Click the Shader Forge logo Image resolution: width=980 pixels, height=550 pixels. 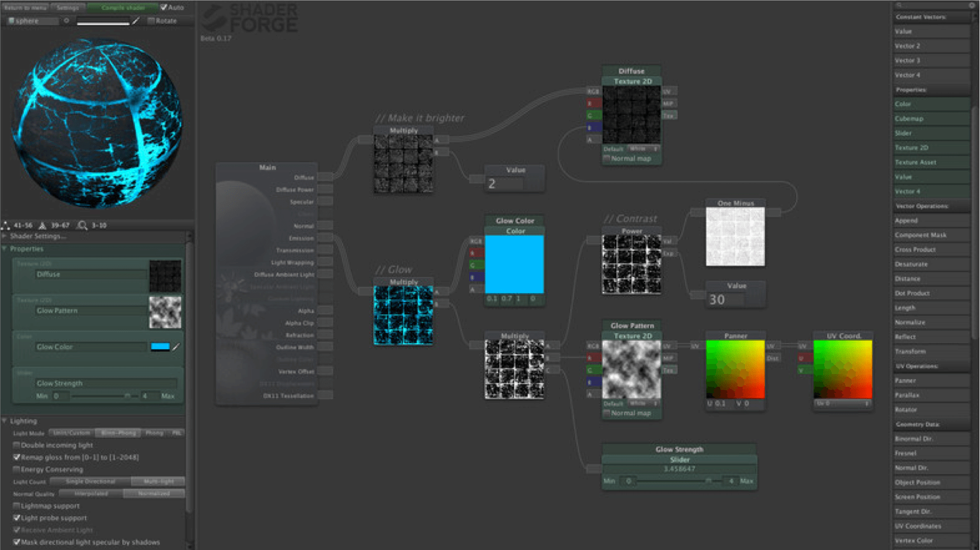pyautogui.click(x=250, y=19)
